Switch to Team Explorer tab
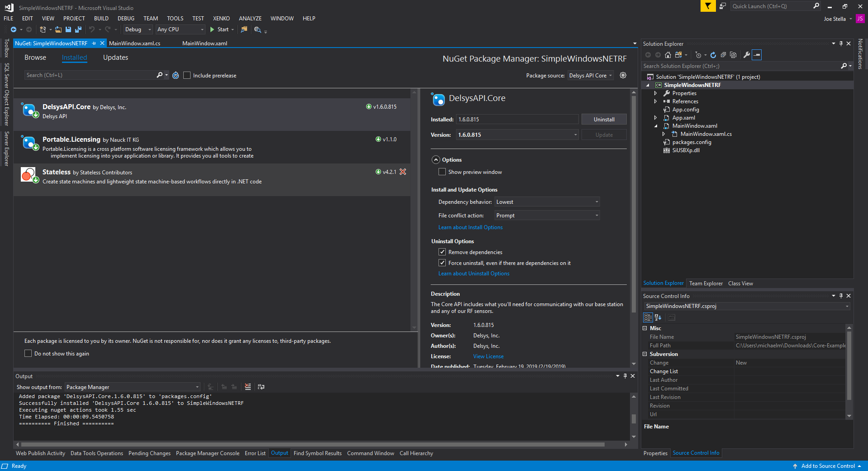The image size is (868, 471). pos(706,283)
